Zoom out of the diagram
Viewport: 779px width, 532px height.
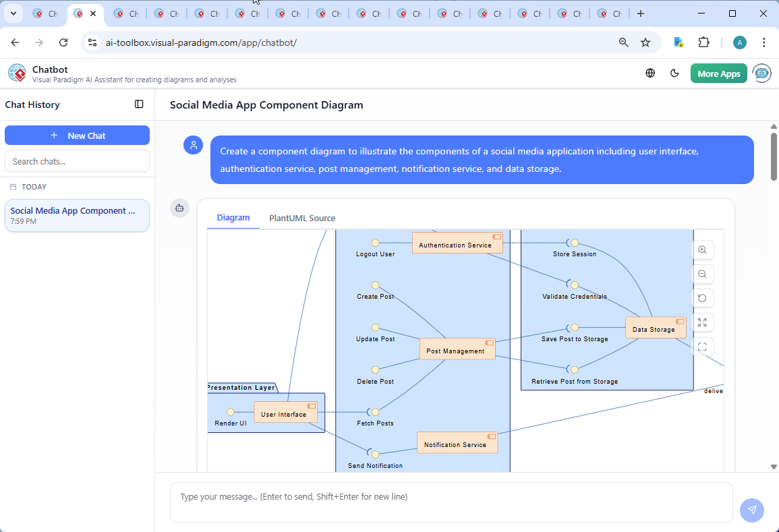click(x=702, y=274)
